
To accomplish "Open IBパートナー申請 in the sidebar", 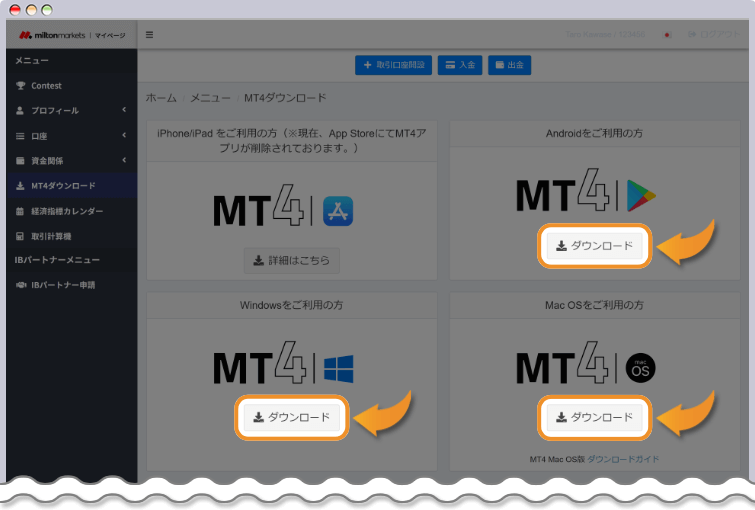I will click(x=72, y=285).
